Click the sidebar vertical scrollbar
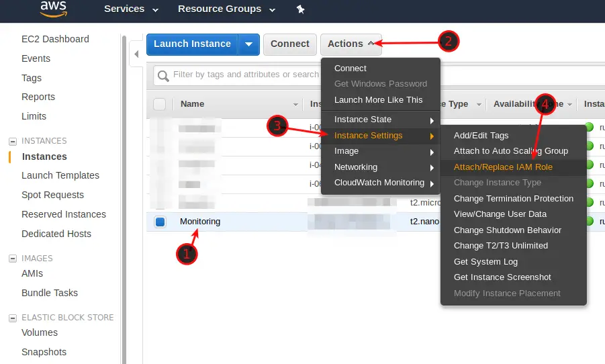The height and width of the screenshot is (364, 605). click(x=124, y=199)
